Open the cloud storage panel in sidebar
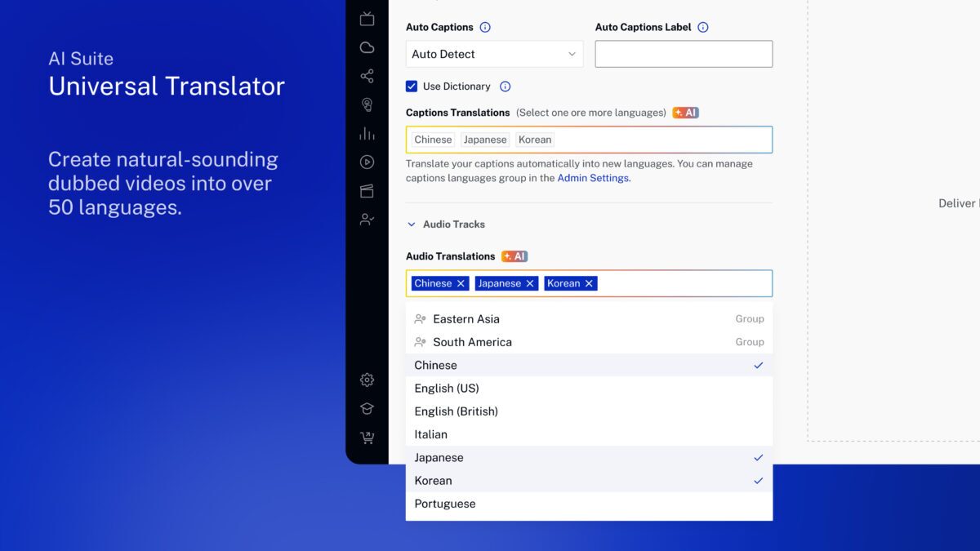The image size is (980, 551). pos(367,47)
